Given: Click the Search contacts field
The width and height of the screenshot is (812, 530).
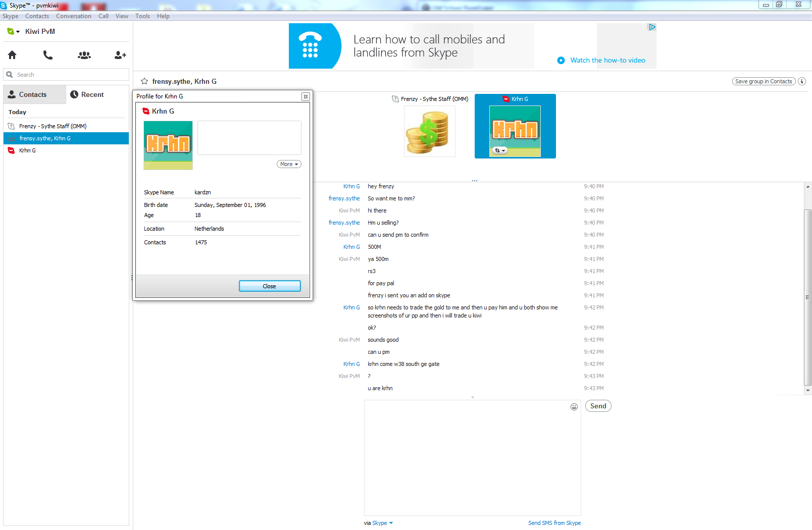Looking at the screenshot, I should [x=66, y=75].
